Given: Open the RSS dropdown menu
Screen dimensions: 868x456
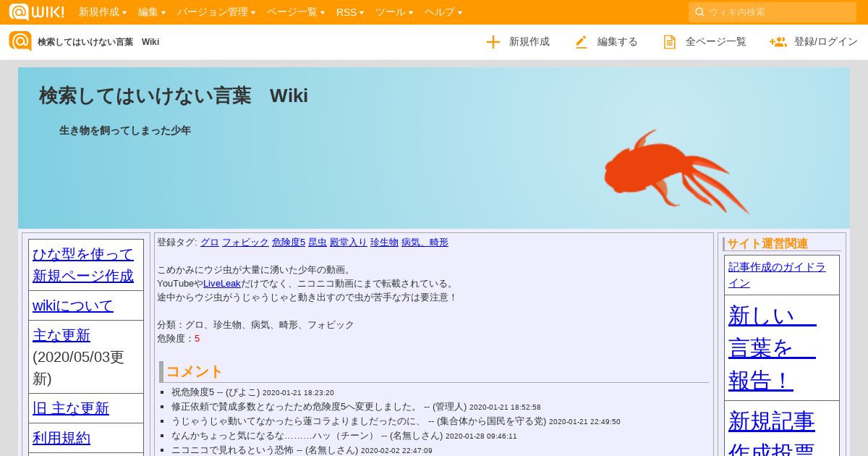Looking at the screenshot, I should [350, 12].
